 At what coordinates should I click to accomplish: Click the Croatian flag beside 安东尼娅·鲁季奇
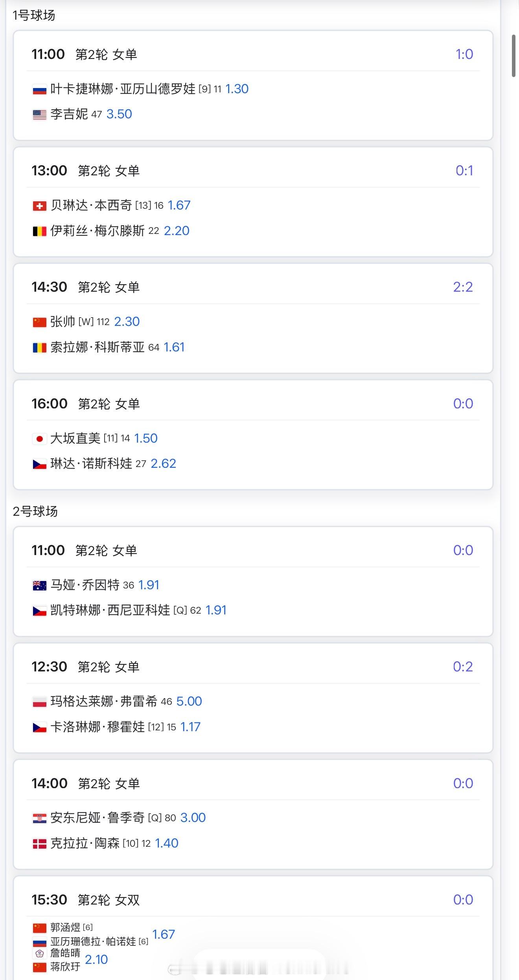click(x=39, y=818)
